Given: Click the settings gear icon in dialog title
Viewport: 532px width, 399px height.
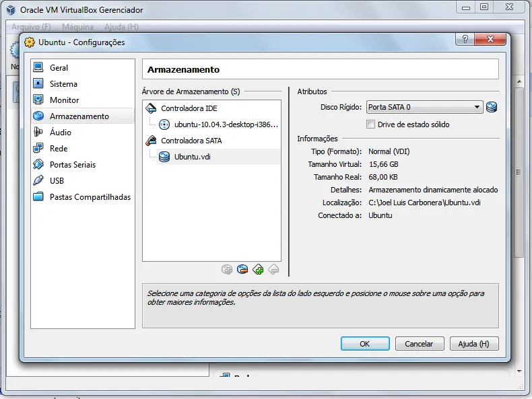Looking at the screenshot, I should [x=30, y=42].
